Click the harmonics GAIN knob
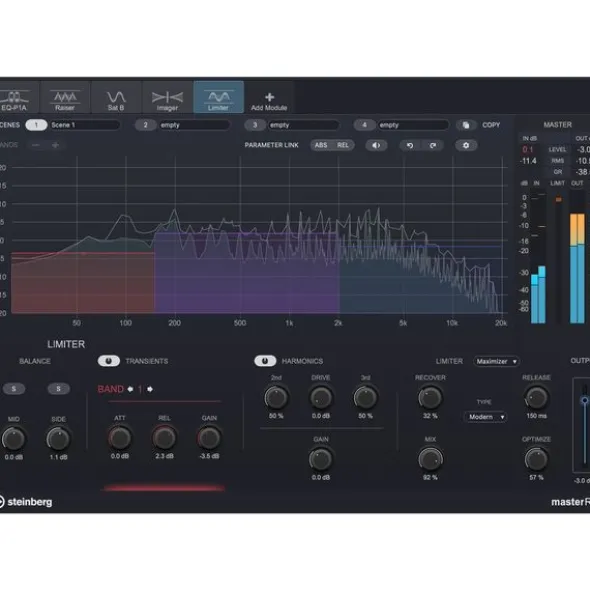Viewport: 590px width, 591px height. click(x=320, y=459)
